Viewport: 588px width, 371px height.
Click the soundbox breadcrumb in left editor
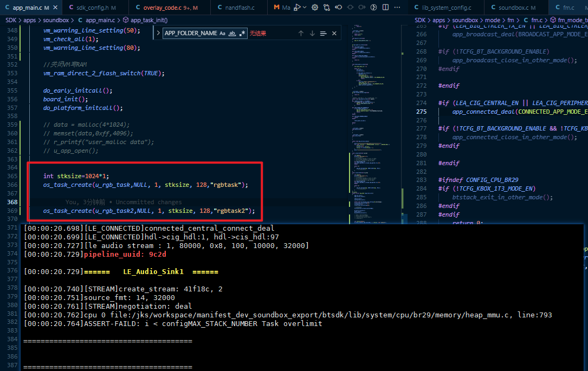tap(56, 20)
